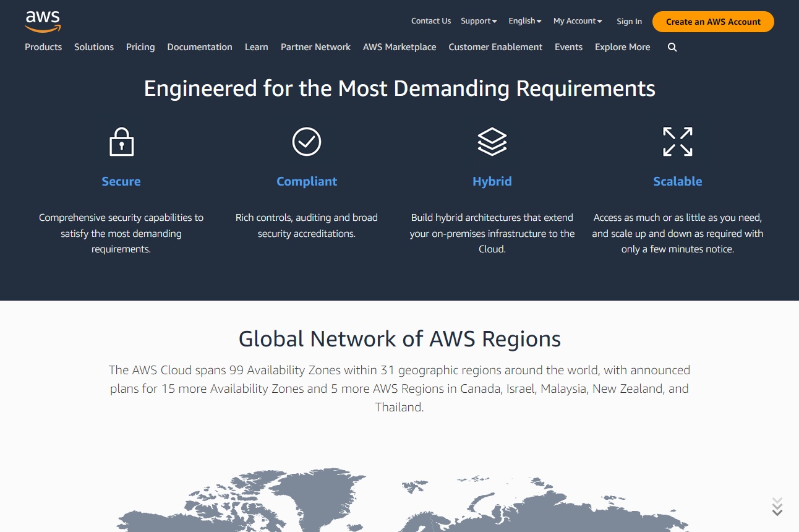Click the Sign In link
Image resolution: width=799 pixels, height=532 pixels.
629,22
